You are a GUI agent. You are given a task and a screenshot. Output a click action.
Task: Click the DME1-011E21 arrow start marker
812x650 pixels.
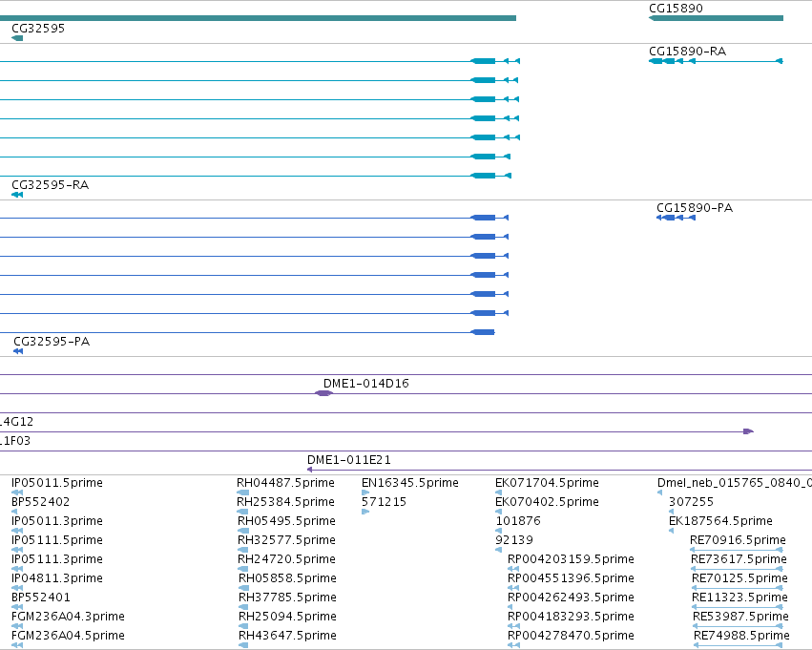coord(310,470)
